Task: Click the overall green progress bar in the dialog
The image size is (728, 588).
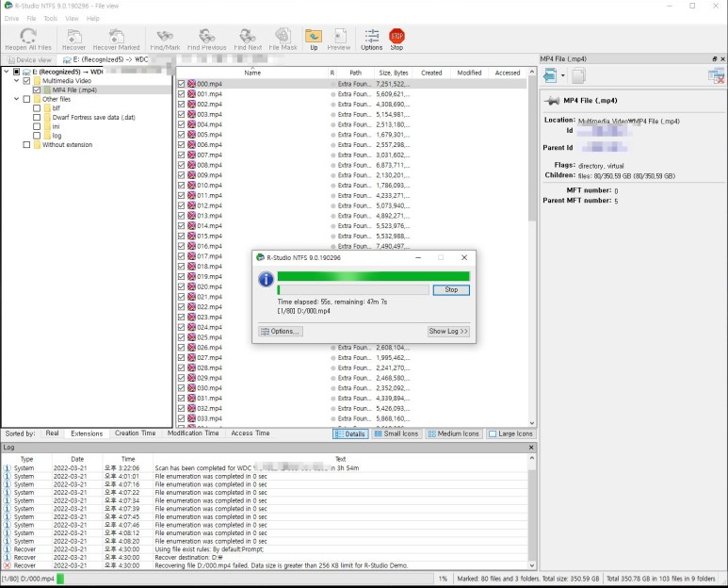Action: click(373, 277)
